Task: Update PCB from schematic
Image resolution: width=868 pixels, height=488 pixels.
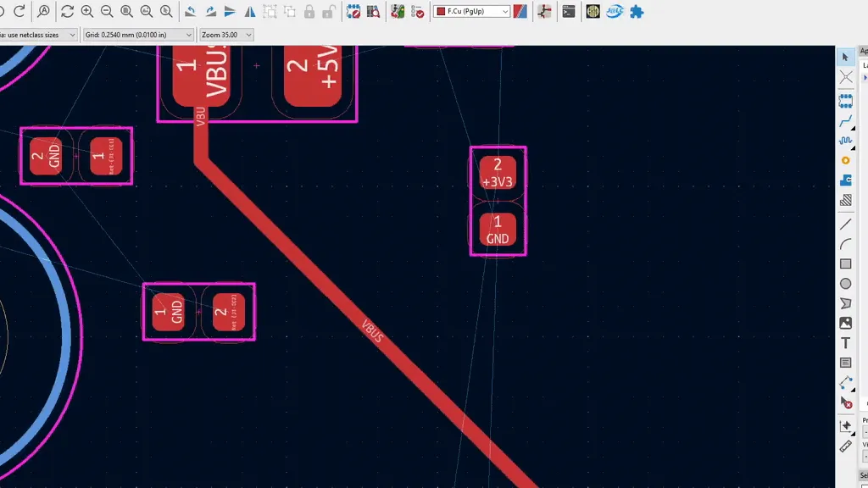Action: (398, 11)
